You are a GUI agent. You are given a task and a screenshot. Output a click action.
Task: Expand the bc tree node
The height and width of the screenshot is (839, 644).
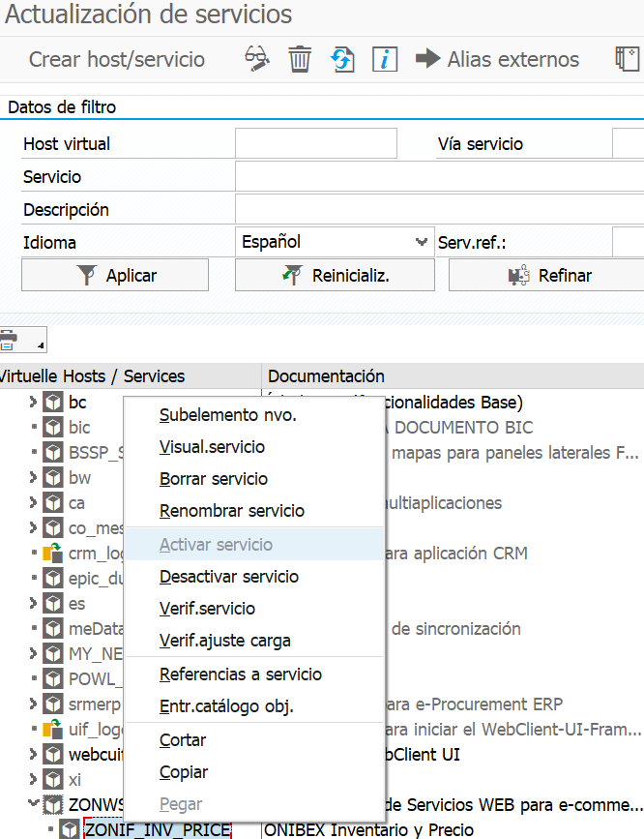33,402
